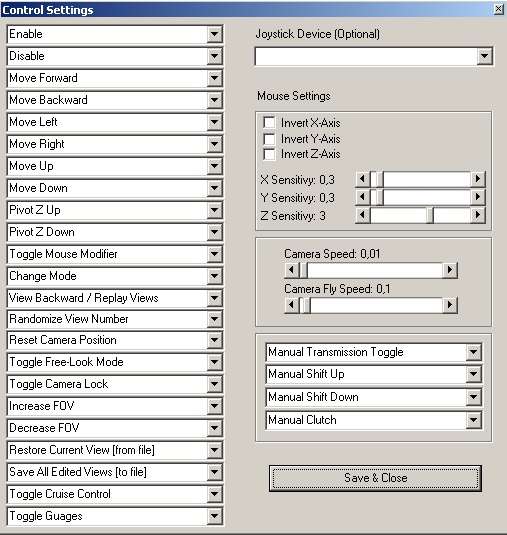Expand the Toggle Cruise Control dropdown
Image resolution: width=507 pixels, height=535 pixels.
coord(215,494)
